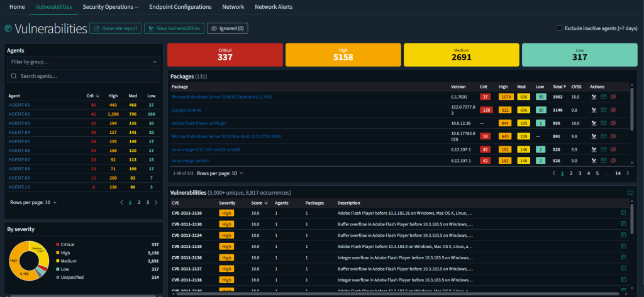Sort packages by Total column
This screenshot has width=644, height=297.
tap(559, 87)
